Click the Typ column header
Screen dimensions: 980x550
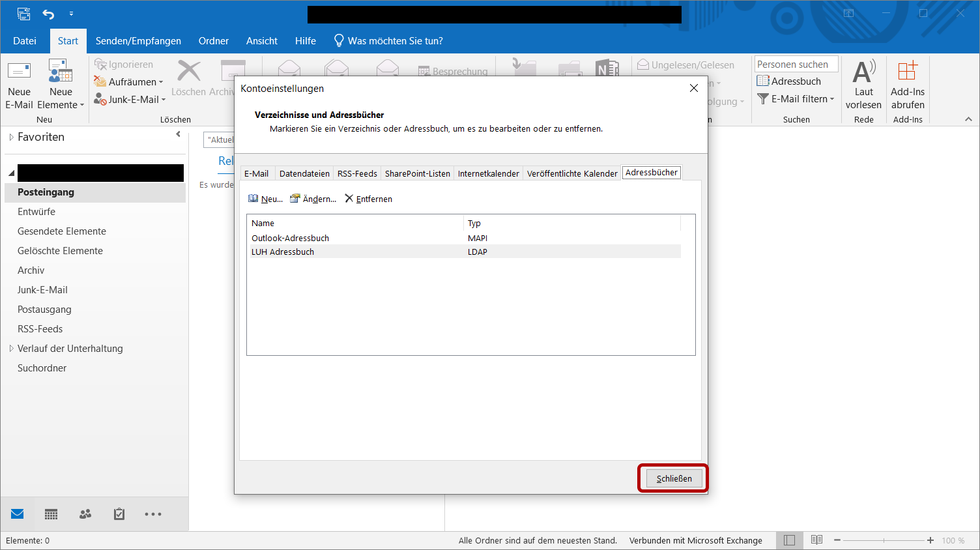point(572,223)
